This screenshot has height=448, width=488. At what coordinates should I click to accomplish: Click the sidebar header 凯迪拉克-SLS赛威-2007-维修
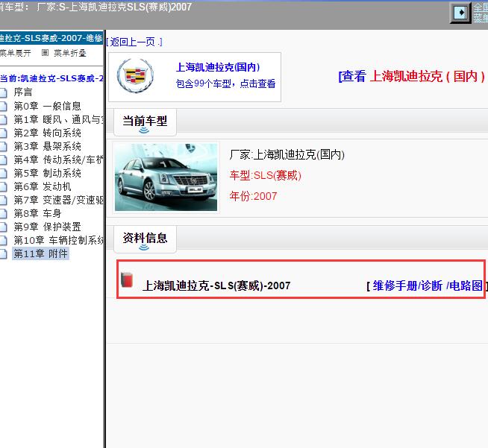click(51, 38)
